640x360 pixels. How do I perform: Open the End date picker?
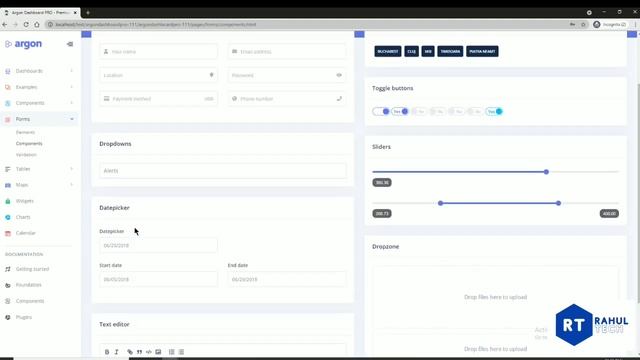287,280
